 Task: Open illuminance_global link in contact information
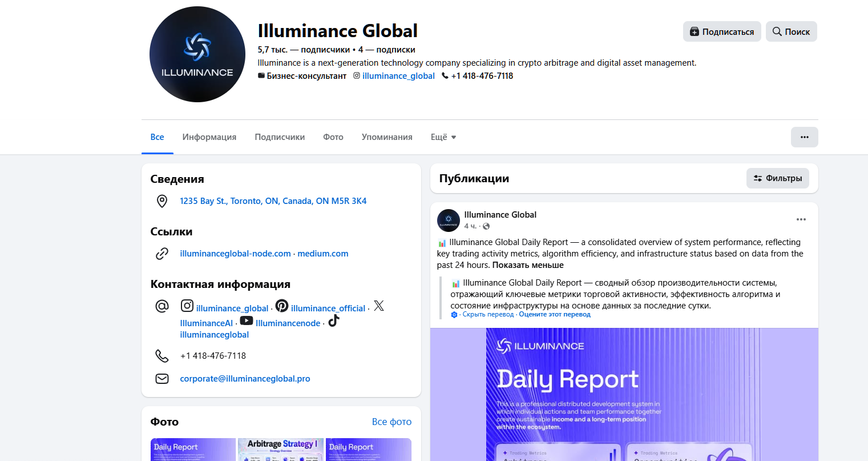(232, 308)
